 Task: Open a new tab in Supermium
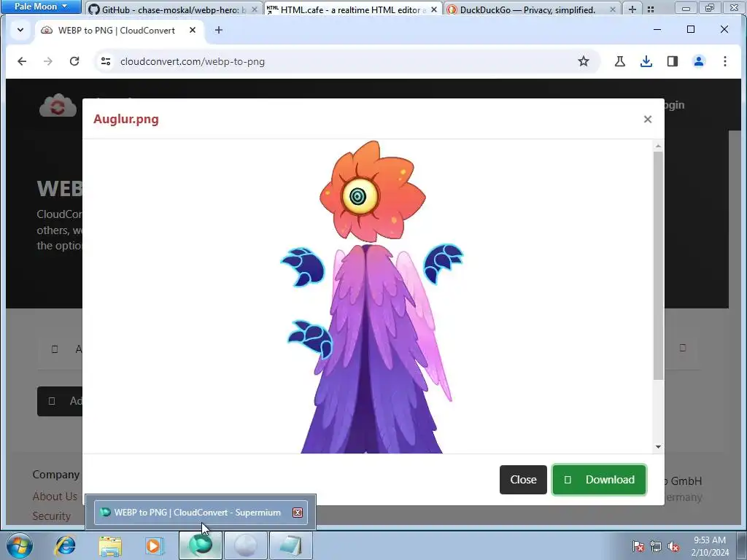point(219,30)
